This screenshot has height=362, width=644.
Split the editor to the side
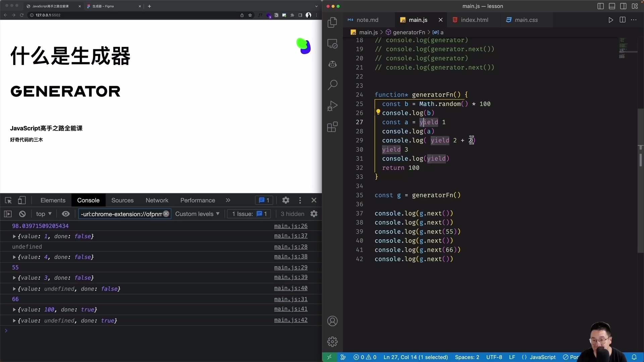tap(623, 20)
